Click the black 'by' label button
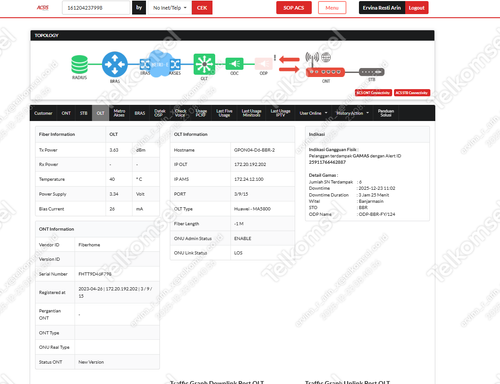Viewport: 500px width, 384px height. pyautogui.click(x=139, y=8)
